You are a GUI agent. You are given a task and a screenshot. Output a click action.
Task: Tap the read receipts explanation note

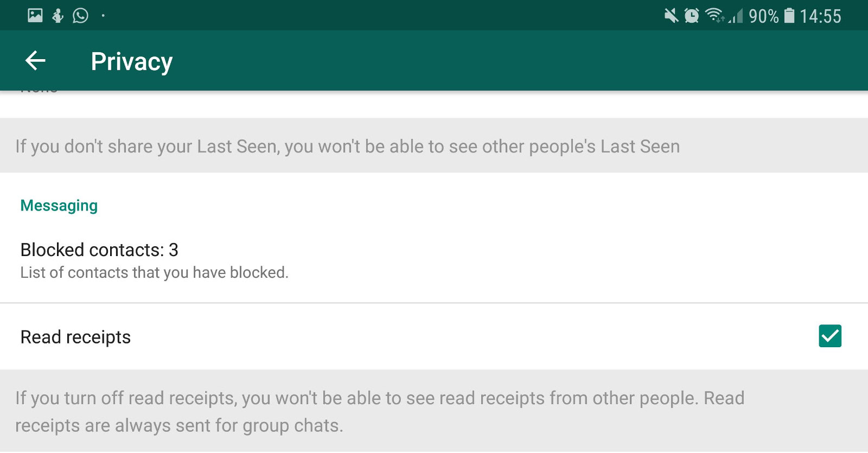click(x=380, y=411)
